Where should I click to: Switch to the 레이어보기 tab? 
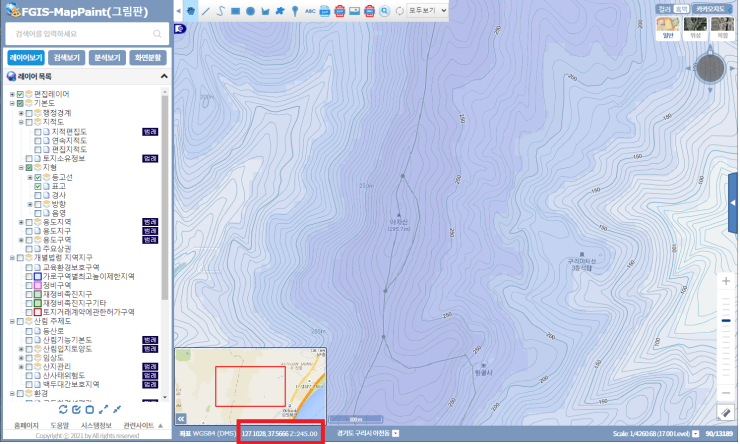pyautogui.click(x=26, y=58)
